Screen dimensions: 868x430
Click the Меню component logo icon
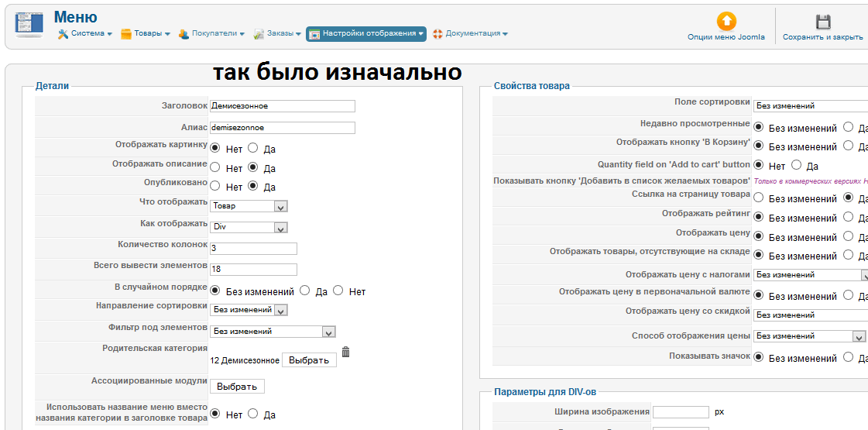(x=29, y=24)
